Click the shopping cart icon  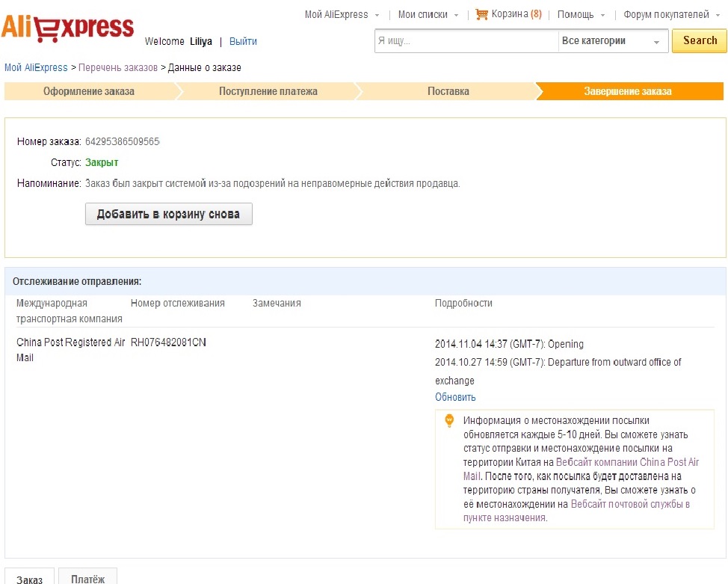[481, 14]
